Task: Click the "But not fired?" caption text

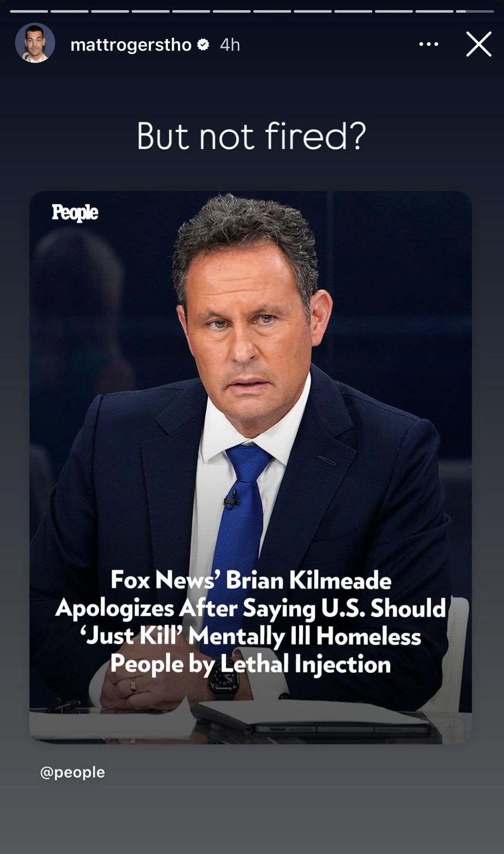Action: (251, 136)
